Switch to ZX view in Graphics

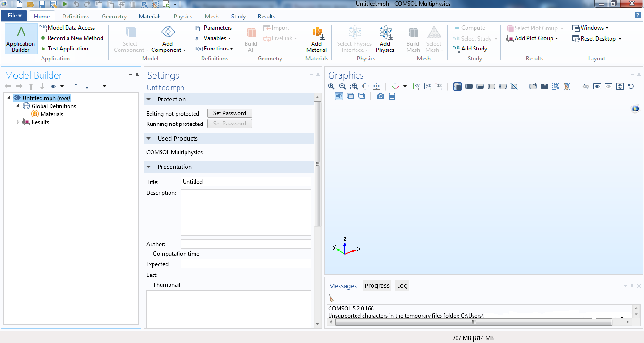click(439, 86)
